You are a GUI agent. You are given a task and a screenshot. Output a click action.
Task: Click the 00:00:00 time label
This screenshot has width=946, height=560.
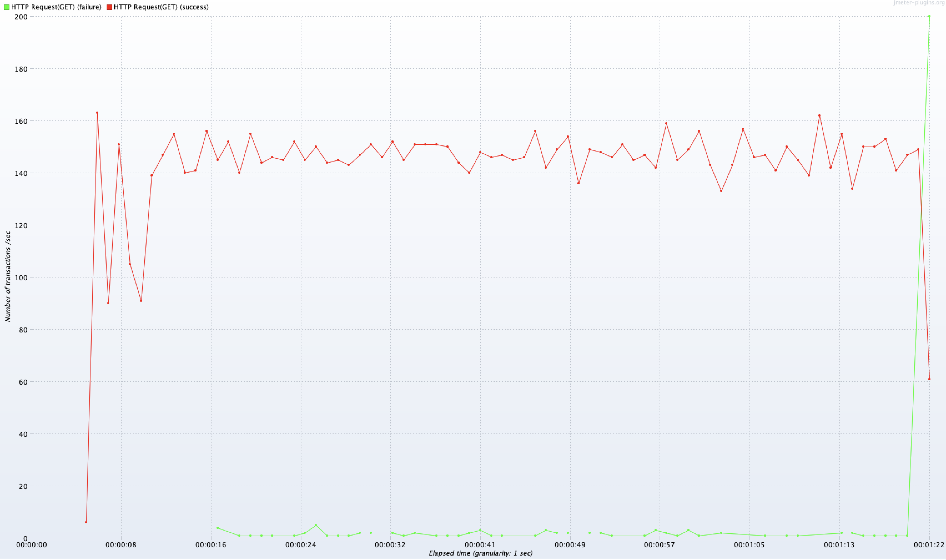pos(31,545)
